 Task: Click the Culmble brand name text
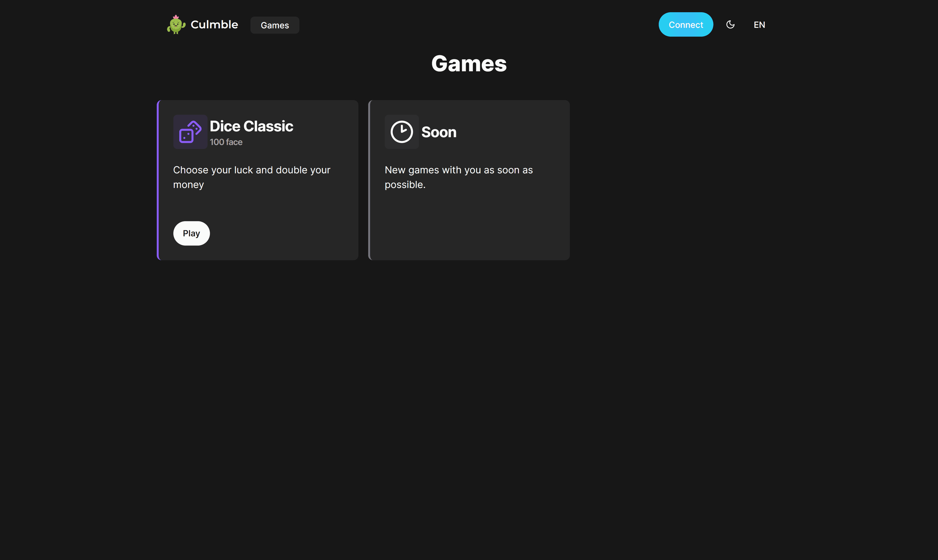(x=214, y=24)
